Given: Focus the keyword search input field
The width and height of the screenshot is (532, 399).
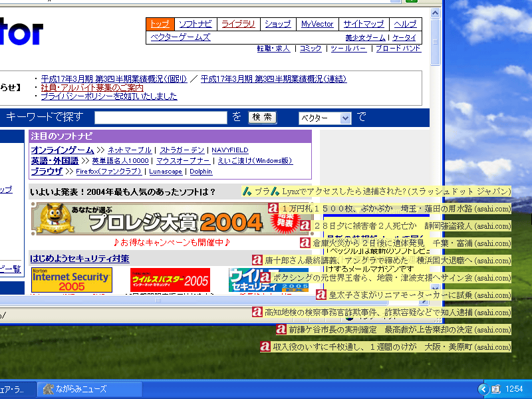Looking at the screenshot, I should (161, 118).
